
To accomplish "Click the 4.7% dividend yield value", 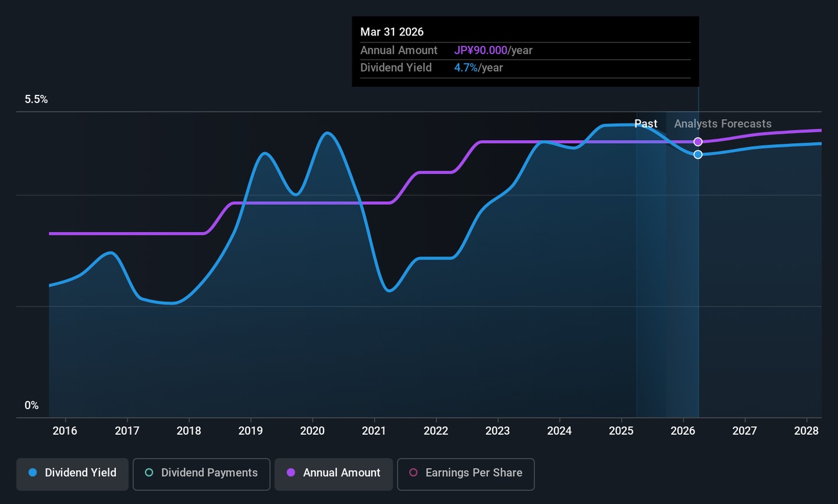I will 466,68.
